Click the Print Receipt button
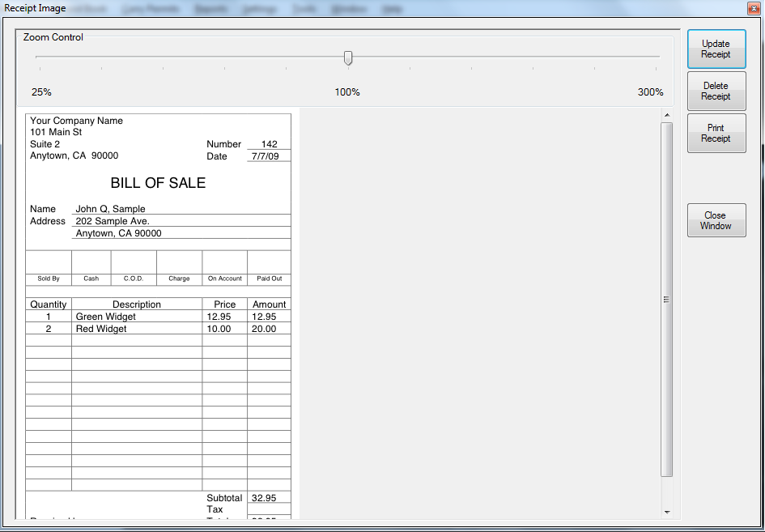The image size is (765, 532). (716, 134)
